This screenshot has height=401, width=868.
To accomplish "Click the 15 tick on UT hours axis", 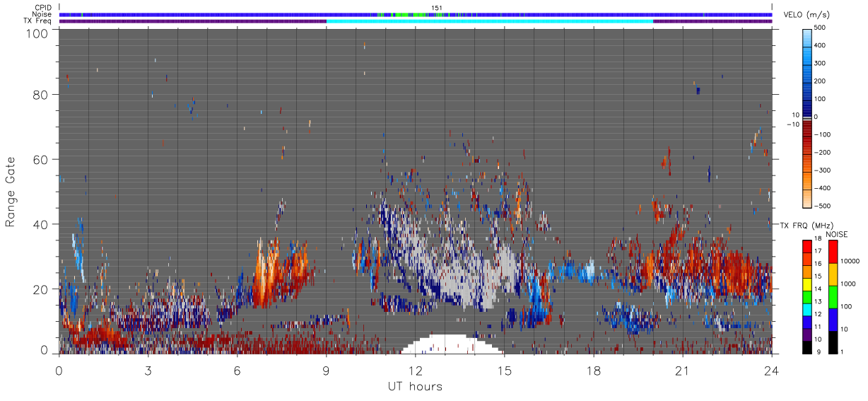I will click(505, 371).
